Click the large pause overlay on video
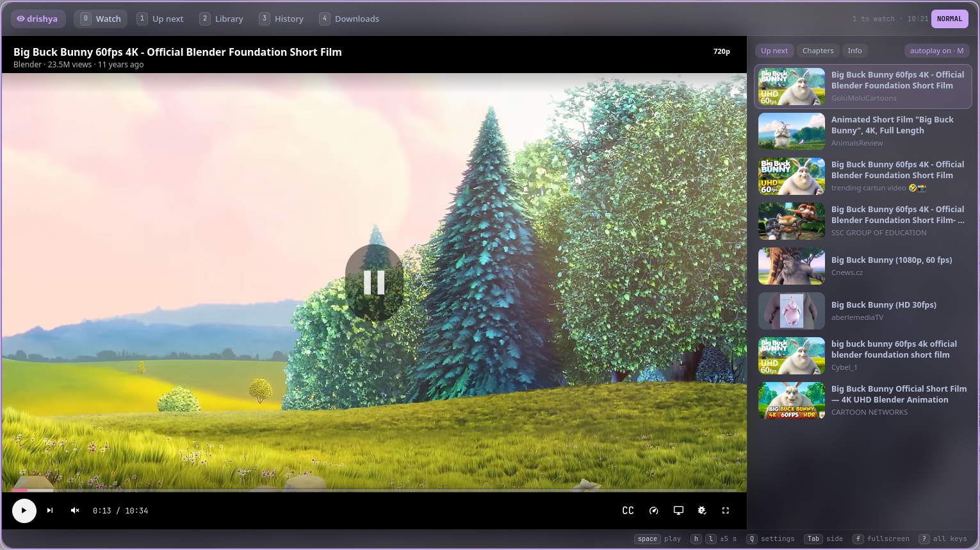 pyautogui.click(x=374, y=282)
